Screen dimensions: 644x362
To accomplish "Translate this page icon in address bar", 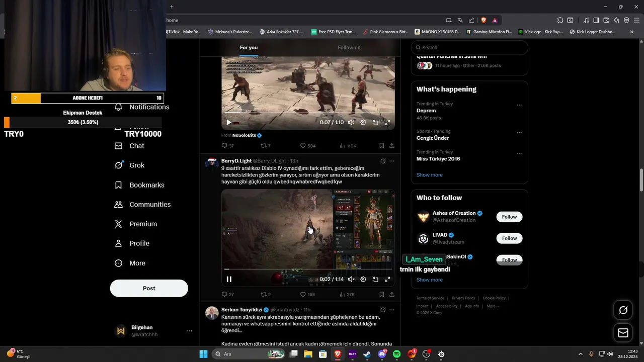I will point(460,20).
